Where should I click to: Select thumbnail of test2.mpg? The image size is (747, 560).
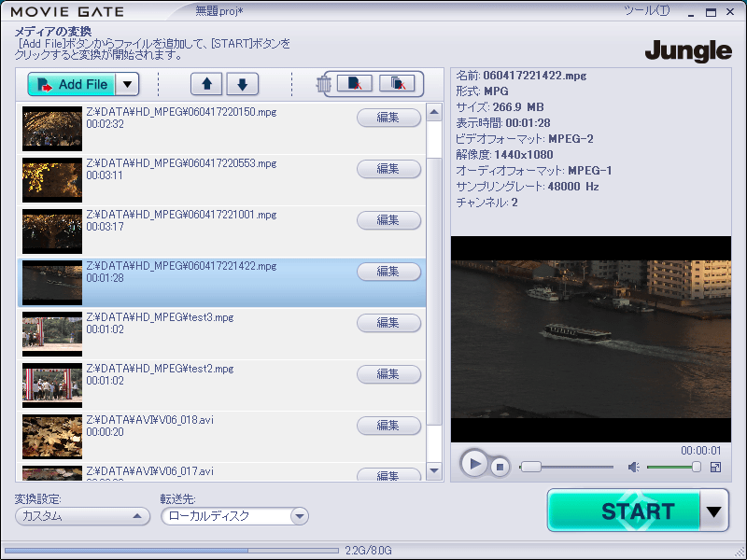[x=52, y=386]
